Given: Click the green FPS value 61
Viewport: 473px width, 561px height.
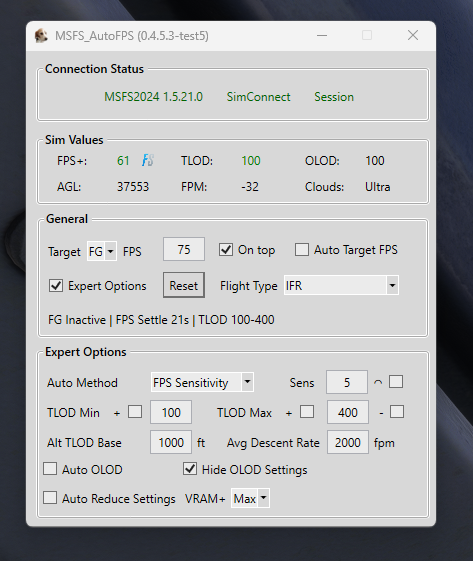Looking at the screenshot, I should (123, 161).
